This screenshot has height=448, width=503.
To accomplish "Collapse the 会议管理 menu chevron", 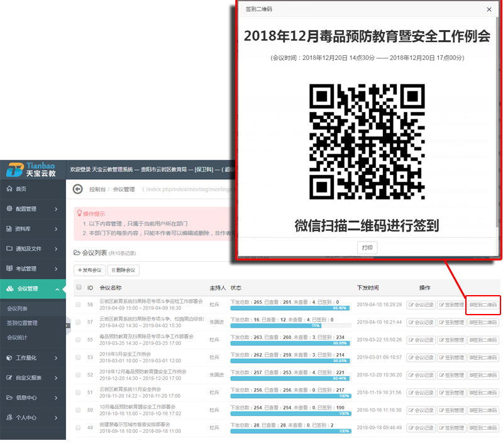I will coord(57,289).
